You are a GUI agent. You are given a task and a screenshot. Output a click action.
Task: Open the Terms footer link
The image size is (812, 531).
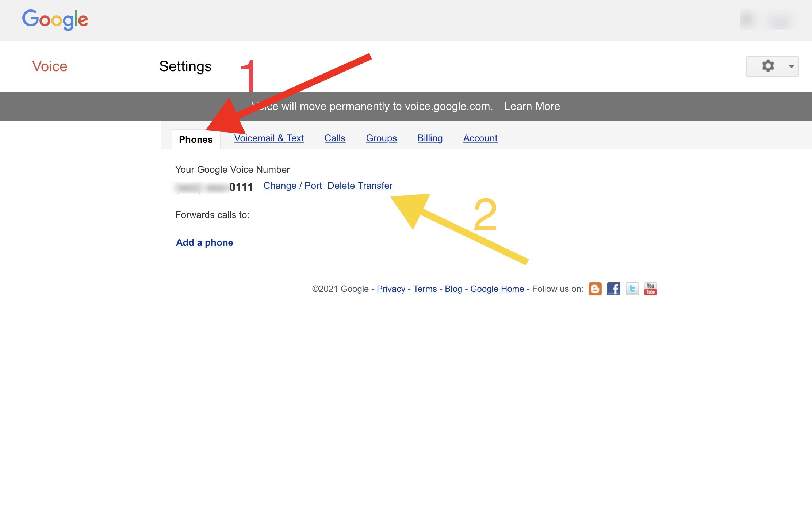point(425,289)
